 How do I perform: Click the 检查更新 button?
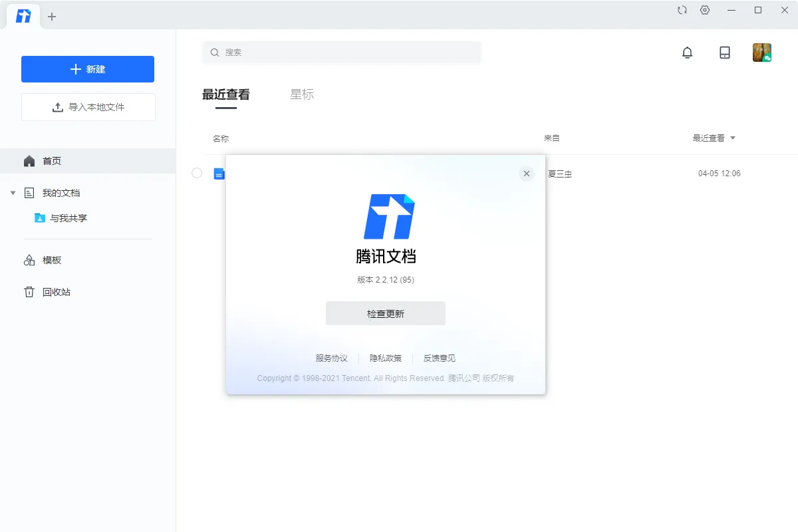tap(386, 313)
